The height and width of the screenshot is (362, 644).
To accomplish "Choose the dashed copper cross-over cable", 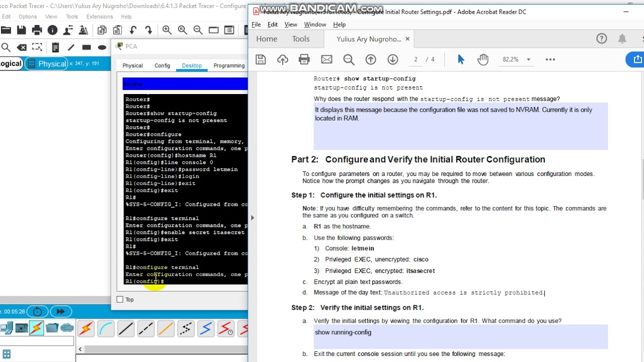I will pyautogui.click(x=145, y=329).
